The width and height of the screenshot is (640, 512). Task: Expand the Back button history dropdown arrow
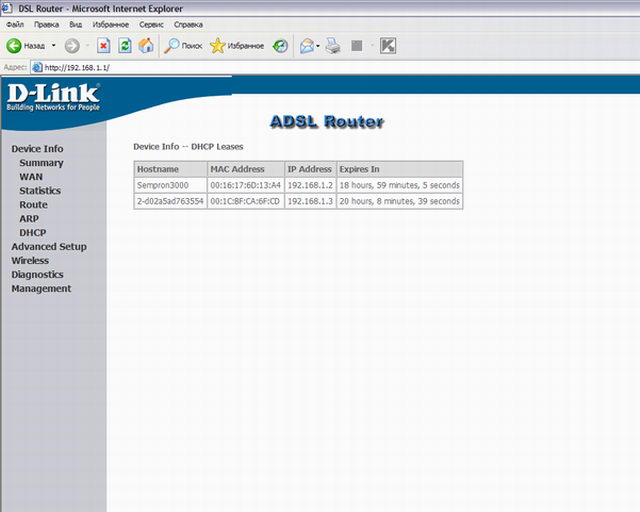(x=54, y=46)
